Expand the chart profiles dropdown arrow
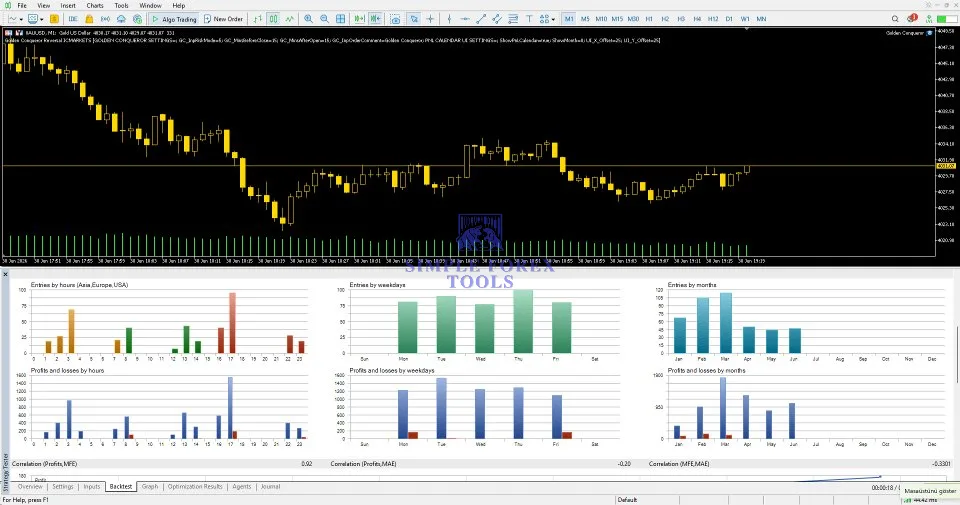Viewport: 960px width, 505px height. (x=42, y=19)
